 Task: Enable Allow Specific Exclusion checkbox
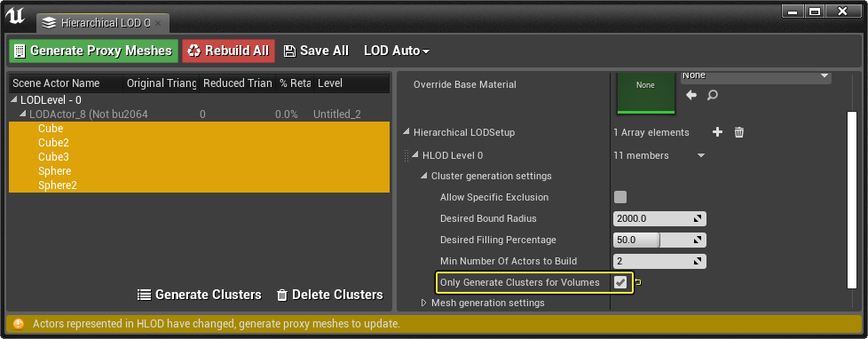point(620,197)
